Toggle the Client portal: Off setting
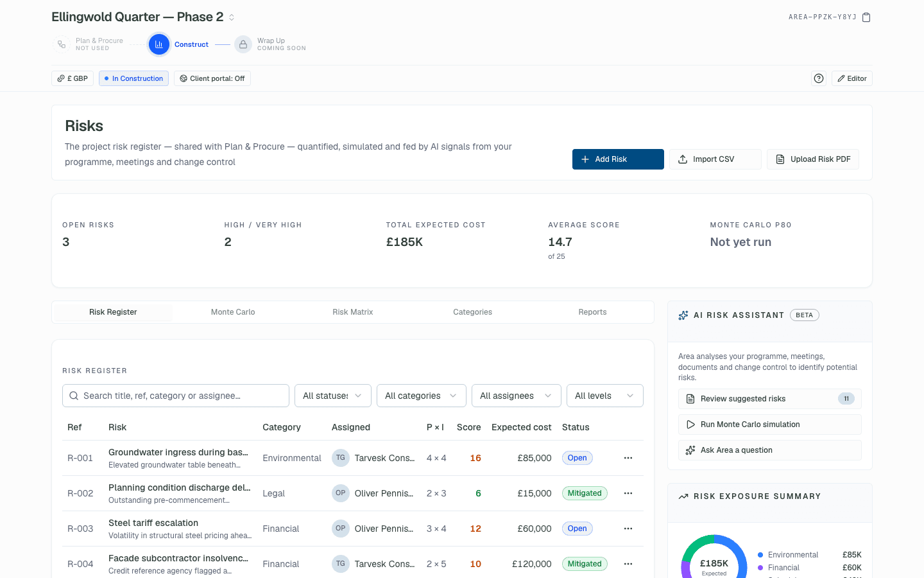Image resolution: width=924 pixels, height=578 pixels. (x=212, y=78)
